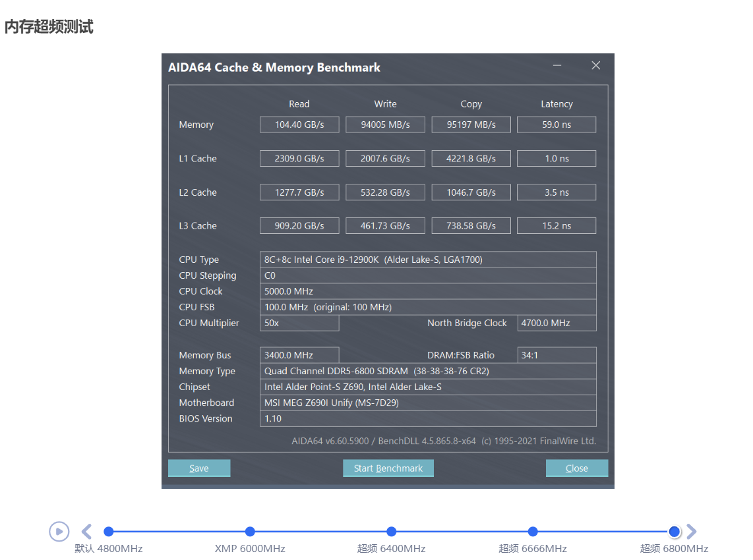753x560 pixels.
Task: Click the CPU Multiplier value 50x
Action: tap(299, 323)
